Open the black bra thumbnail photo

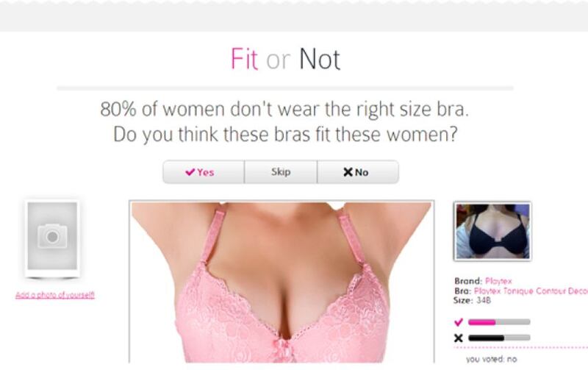pos(492,231)
